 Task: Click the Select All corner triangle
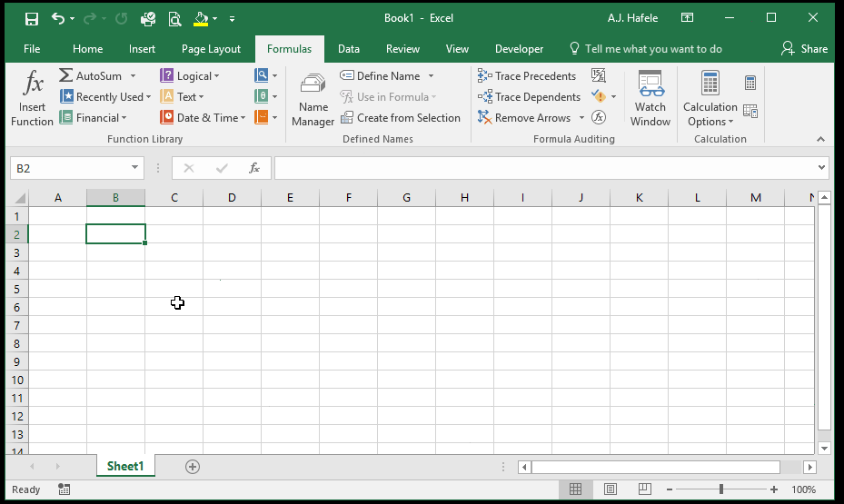click(20, 198)
